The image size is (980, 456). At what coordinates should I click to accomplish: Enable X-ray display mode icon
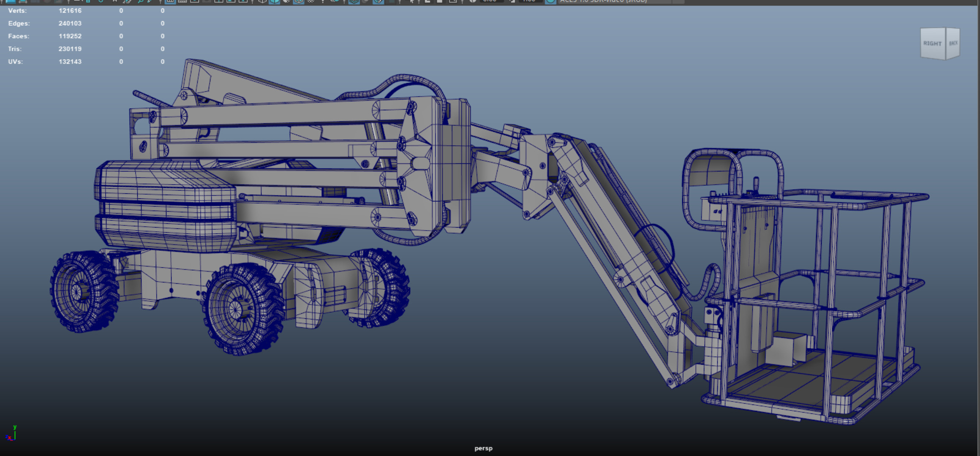[427, 1]
